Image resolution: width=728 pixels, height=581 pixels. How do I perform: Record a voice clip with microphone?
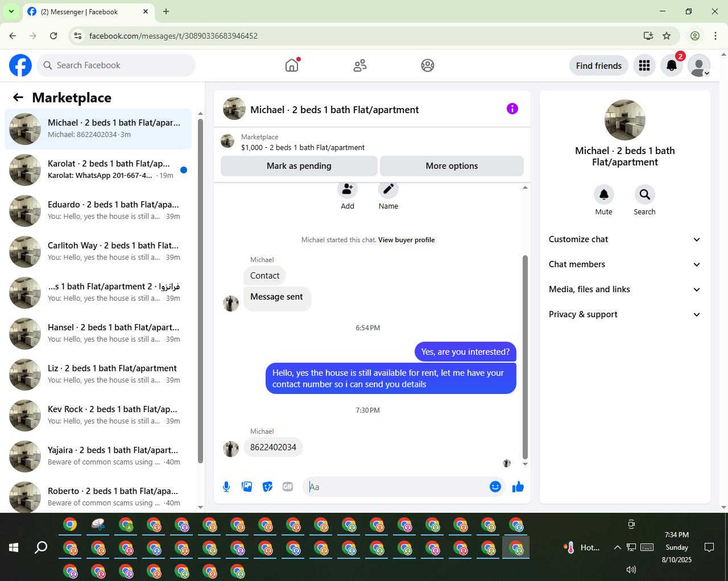(x=226, y=487)
